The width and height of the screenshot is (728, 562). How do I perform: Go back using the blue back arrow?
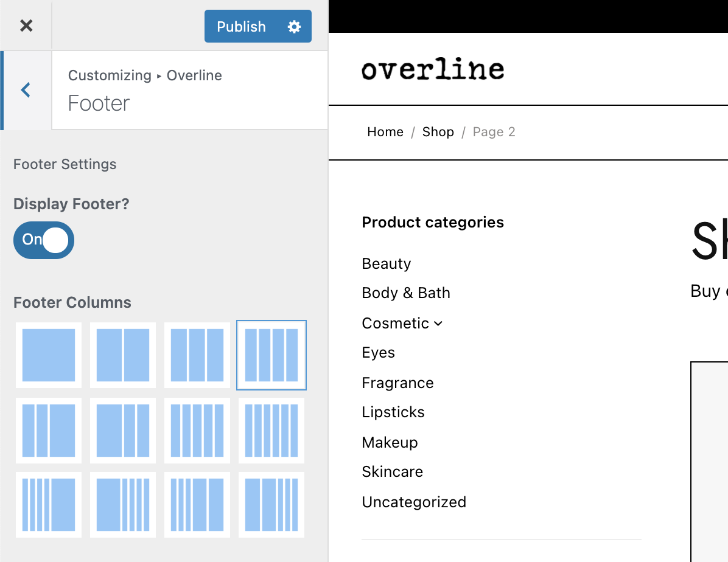pos(25,90)
